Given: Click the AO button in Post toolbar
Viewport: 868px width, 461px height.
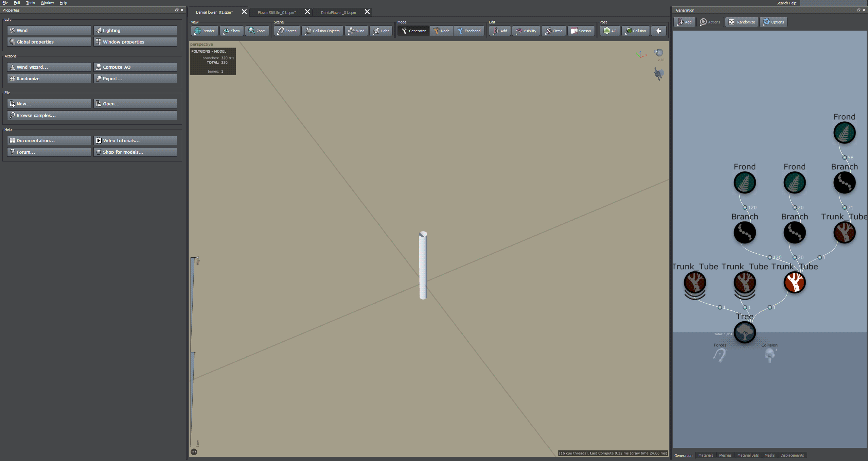Looking at the screenshot, I should click(610, 31).
